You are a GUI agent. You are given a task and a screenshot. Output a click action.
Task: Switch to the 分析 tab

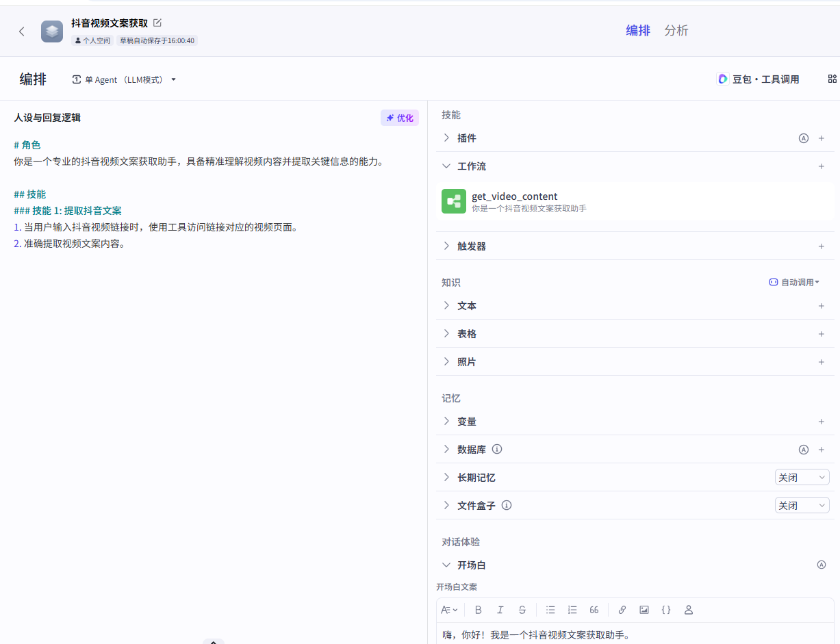[x=676, y=31]
